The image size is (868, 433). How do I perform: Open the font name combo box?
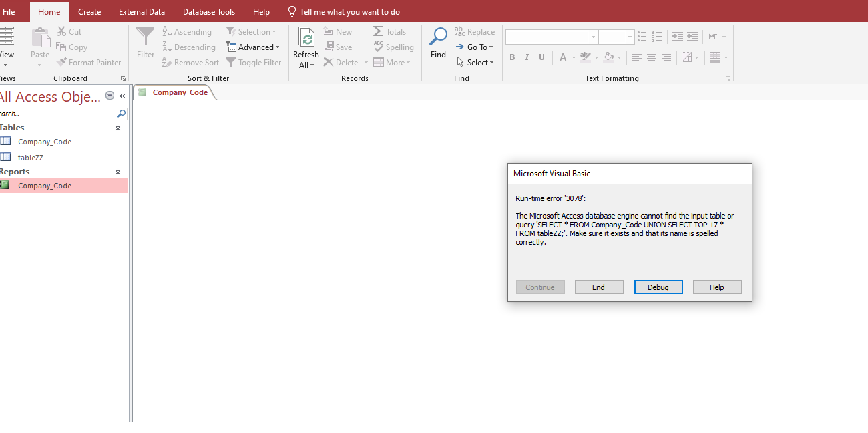552,37
